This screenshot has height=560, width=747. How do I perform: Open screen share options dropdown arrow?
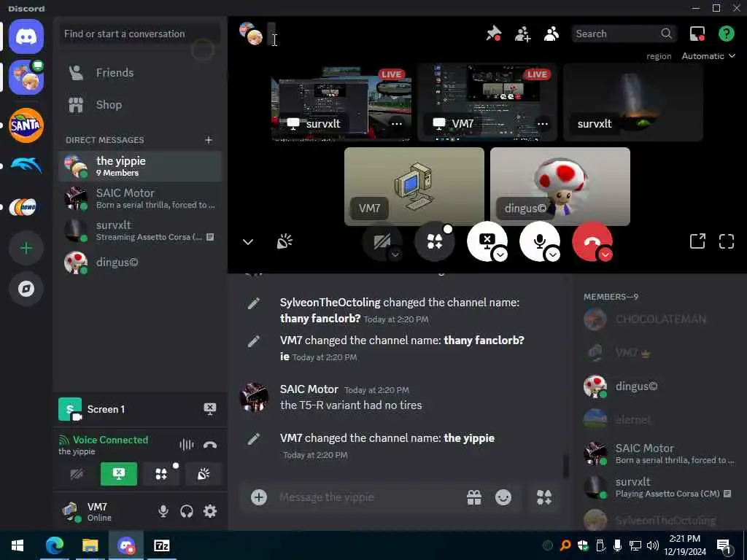point(500,254)
